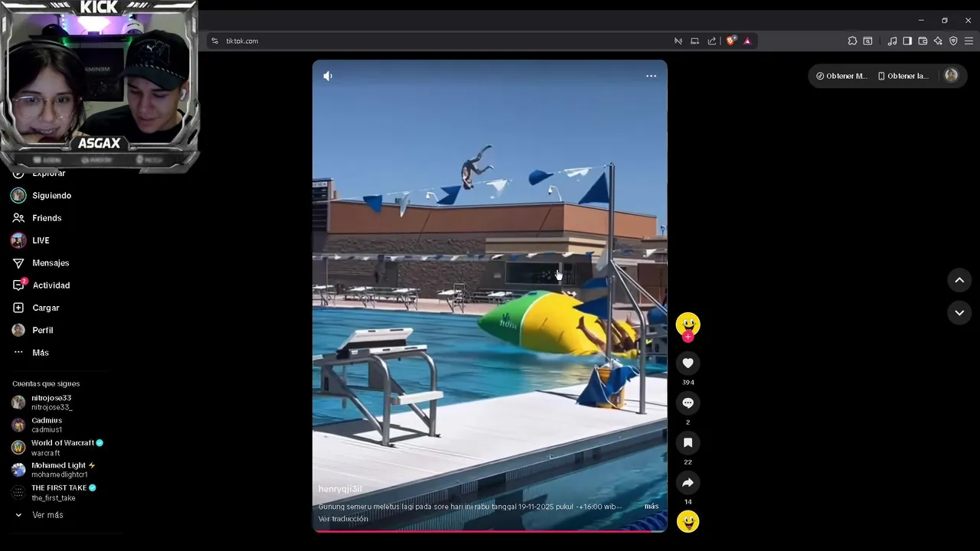Open the Siguiendo feed

51,195
